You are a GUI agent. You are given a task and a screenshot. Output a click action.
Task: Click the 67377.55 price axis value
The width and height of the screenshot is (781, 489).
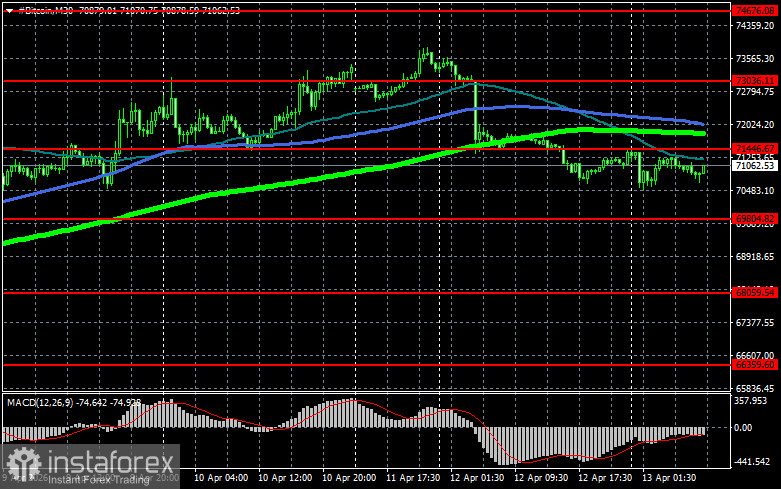tap(755, 323)
